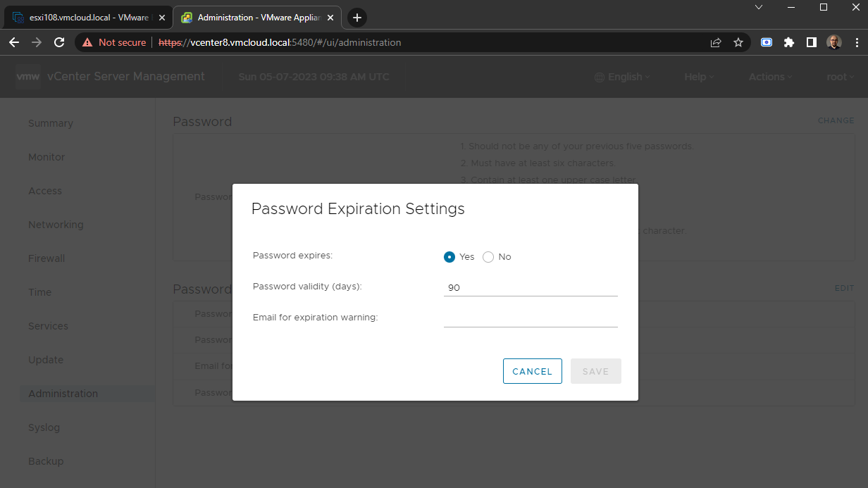Click the share page icon

click(716, 42)
